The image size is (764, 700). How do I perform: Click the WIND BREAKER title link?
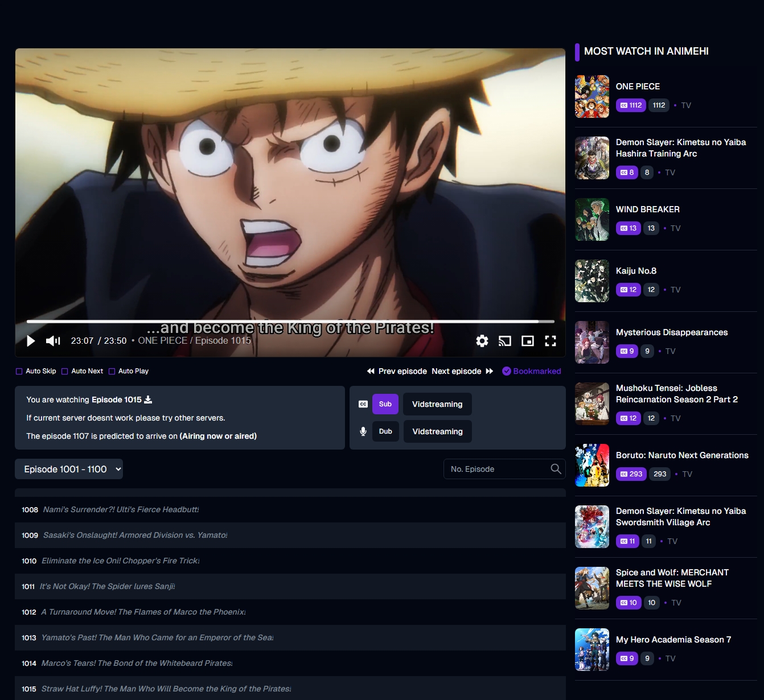pos(648,209)
